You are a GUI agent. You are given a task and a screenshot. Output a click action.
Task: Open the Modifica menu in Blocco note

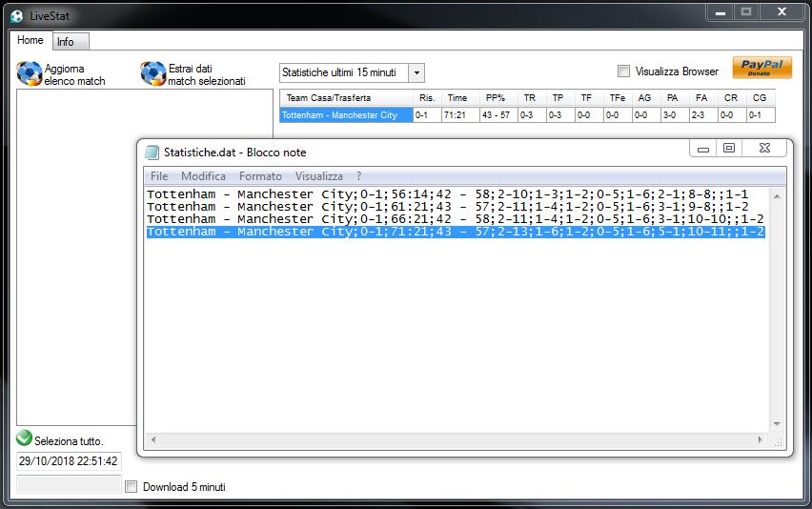(203, 176)
